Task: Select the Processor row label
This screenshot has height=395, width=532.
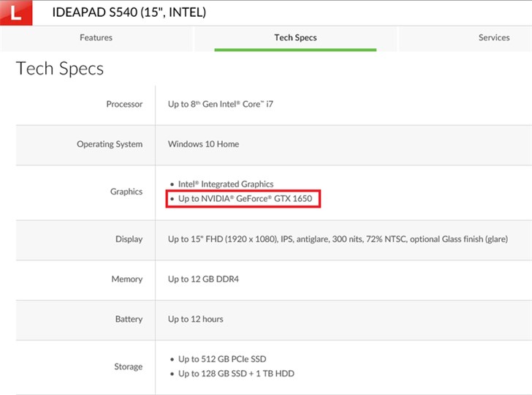Action: coord(124,104)
